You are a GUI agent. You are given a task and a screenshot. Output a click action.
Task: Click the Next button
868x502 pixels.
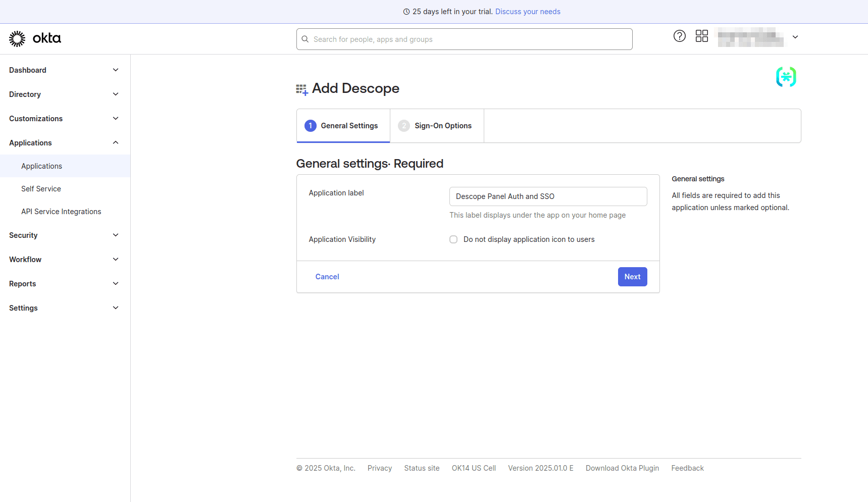coord(632,276)
